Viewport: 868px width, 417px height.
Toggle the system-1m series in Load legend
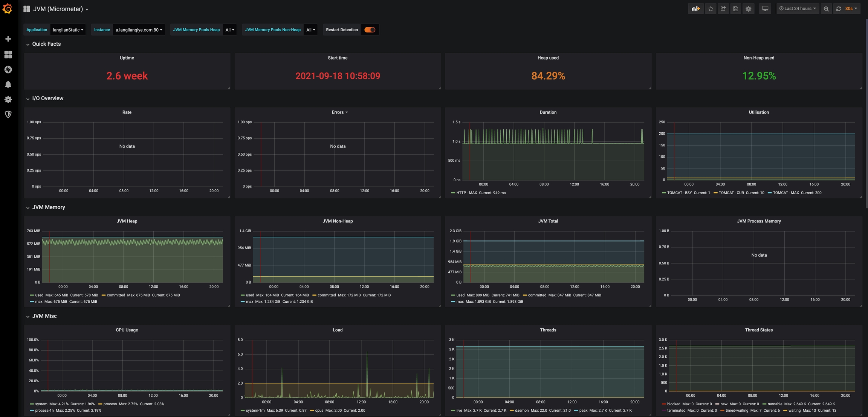255,410
